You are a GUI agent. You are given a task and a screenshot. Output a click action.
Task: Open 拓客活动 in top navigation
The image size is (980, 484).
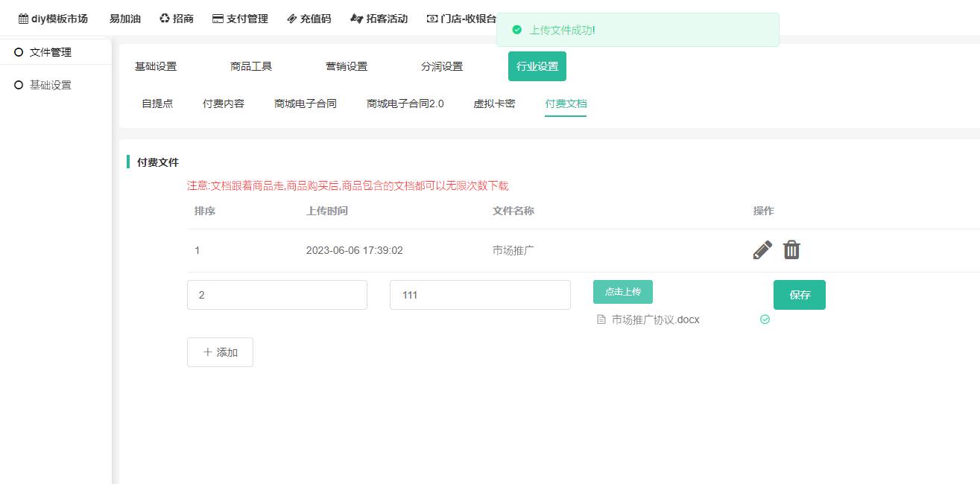(379, 19)
